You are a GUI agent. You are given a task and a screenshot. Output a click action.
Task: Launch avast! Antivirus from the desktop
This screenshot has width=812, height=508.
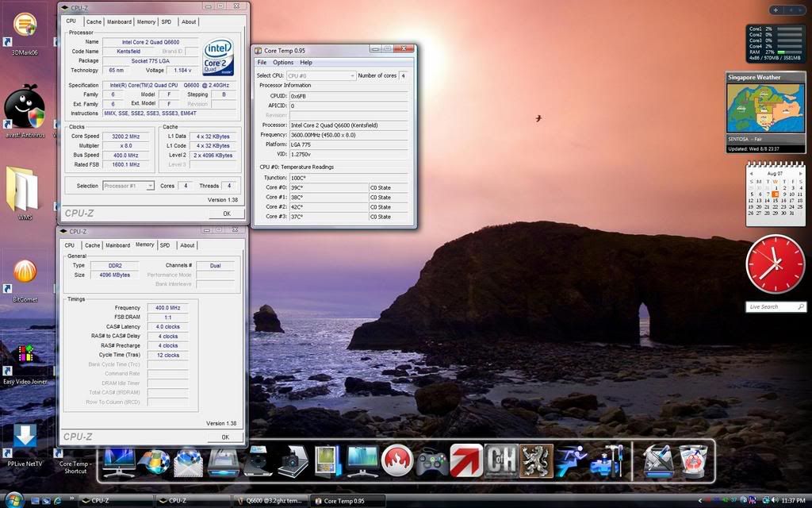click(25, 106)
